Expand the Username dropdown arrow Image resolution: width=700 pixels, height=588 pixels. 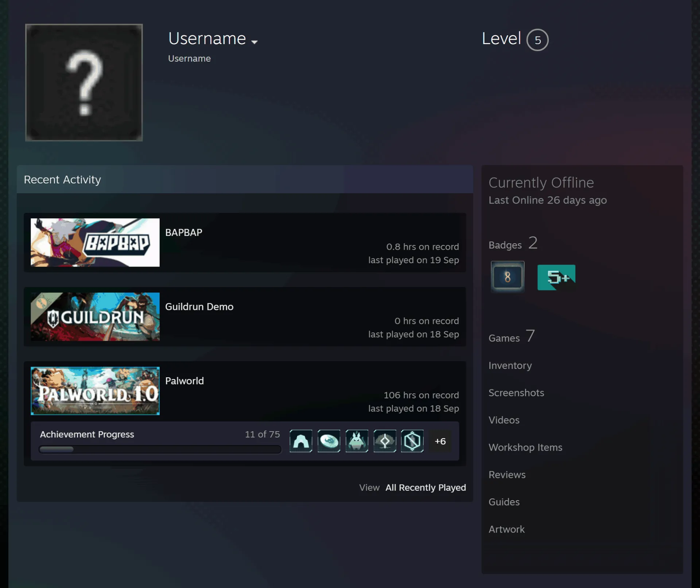[x=254, y=42]
